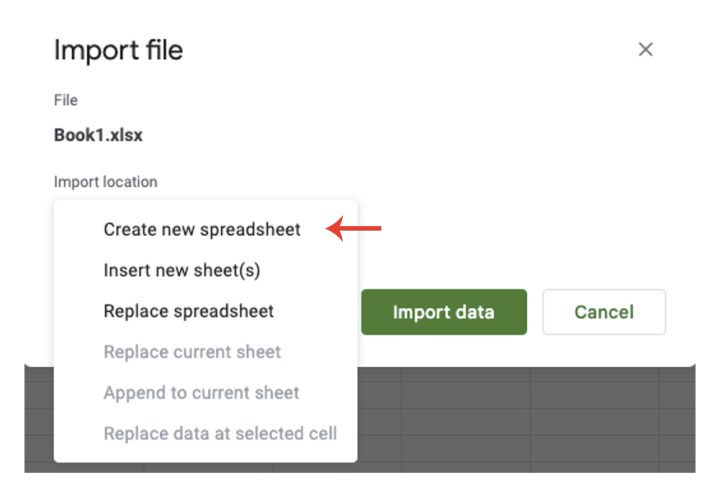Click dimmed spreadsheet grid below Cancel button

(x=604, y=420)
